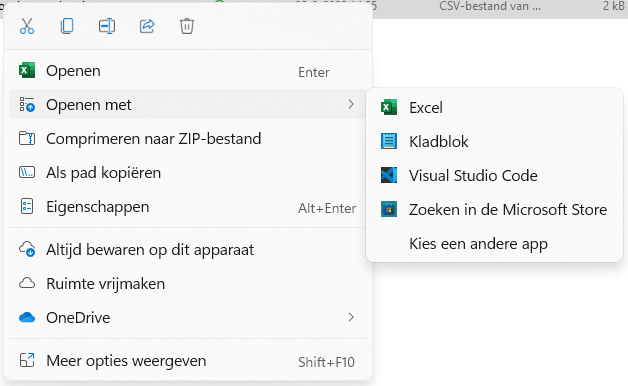Click the Openen met list icon

pos(27,105)
